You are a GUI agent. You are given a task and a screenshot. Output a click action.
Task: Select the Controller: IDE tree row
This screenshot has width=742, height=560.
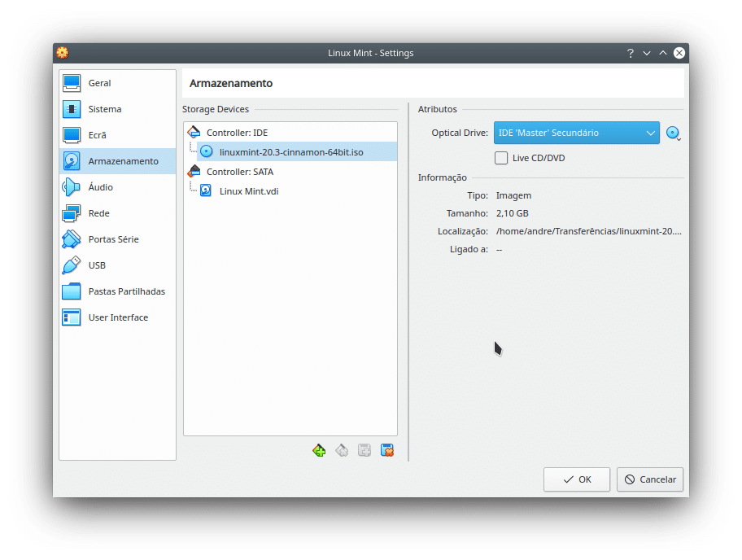click(x=290, y=133)
